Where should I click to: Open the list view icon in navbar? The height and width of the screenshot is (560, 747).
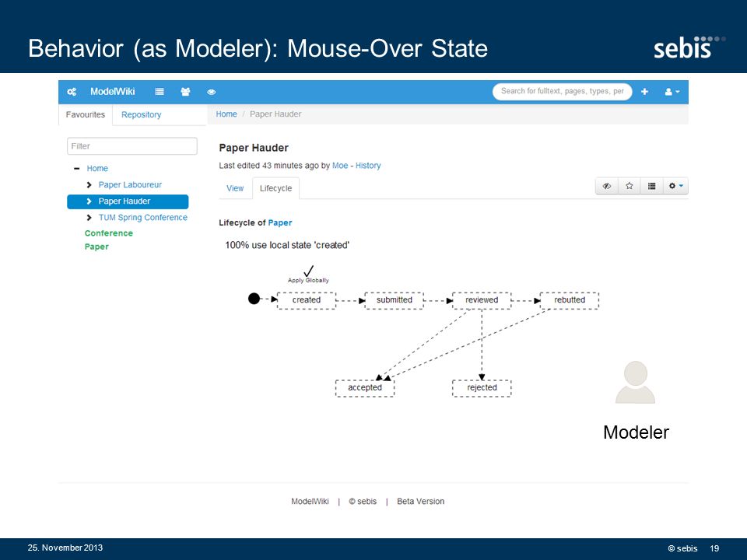[160, 92]
